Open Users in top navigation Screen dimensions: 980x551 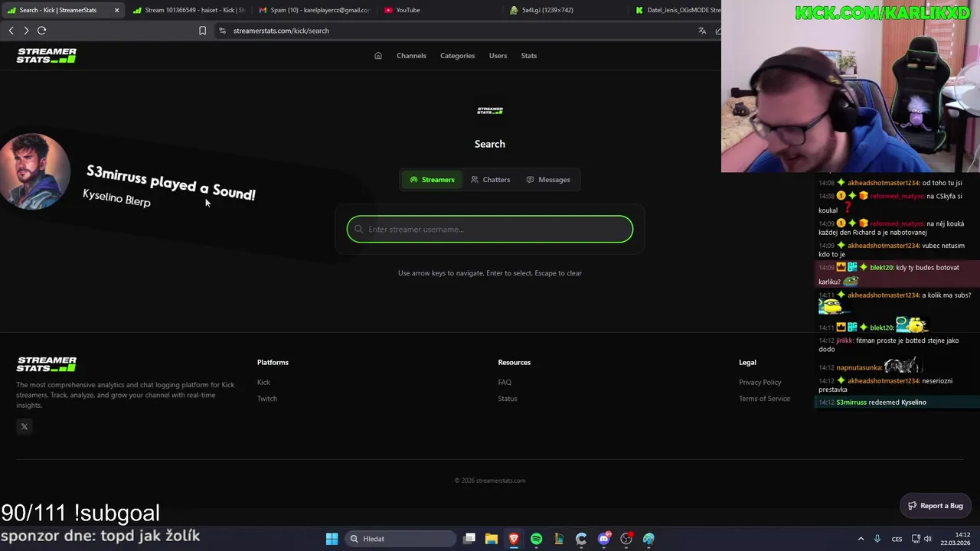click(x=498, y=56)
